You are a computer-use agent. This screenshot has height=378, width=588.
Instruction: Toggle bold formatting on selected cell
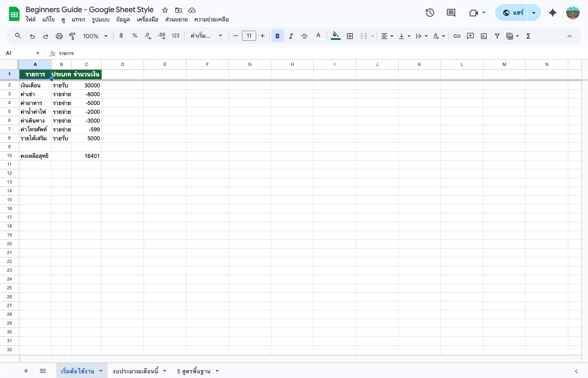pyautogui.click(x=278, y=36)
